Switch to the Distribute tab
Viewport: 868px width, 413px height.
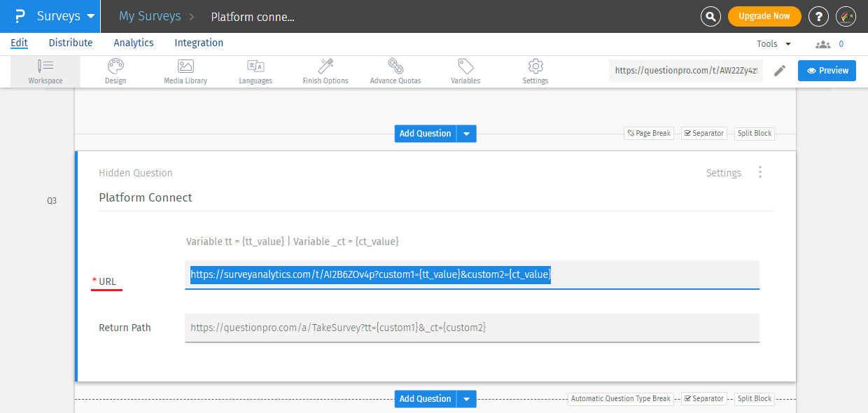(x=71, y=43)
